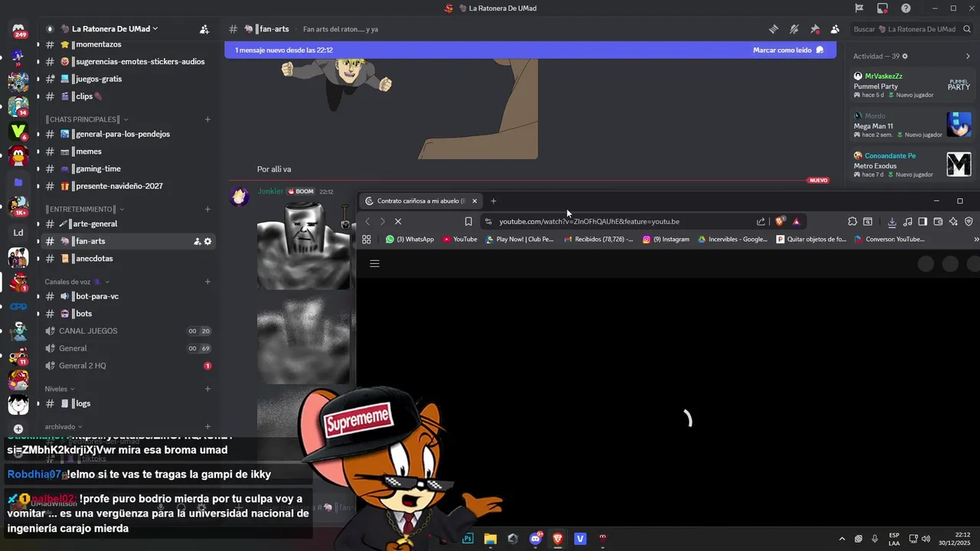Open the Discord help question mark
This screenshot has width=980, height=551.
906,8
